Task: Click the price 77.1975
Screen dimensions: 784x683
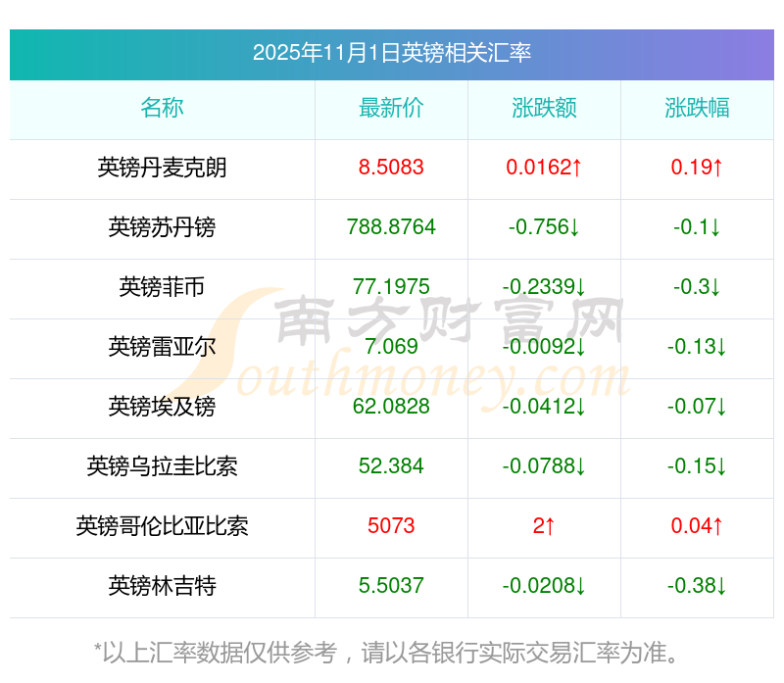Action: pos(391,287)
